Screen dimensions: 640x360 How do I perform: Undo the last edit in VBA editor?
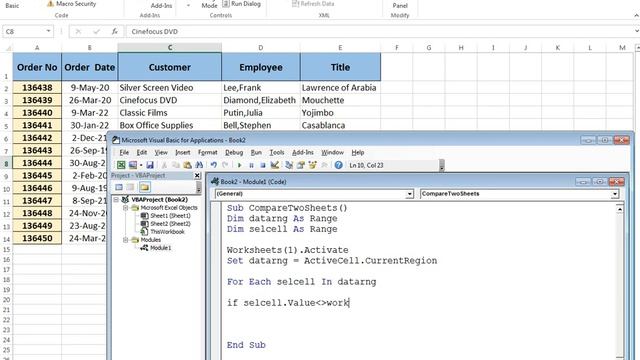coord(213,165)
